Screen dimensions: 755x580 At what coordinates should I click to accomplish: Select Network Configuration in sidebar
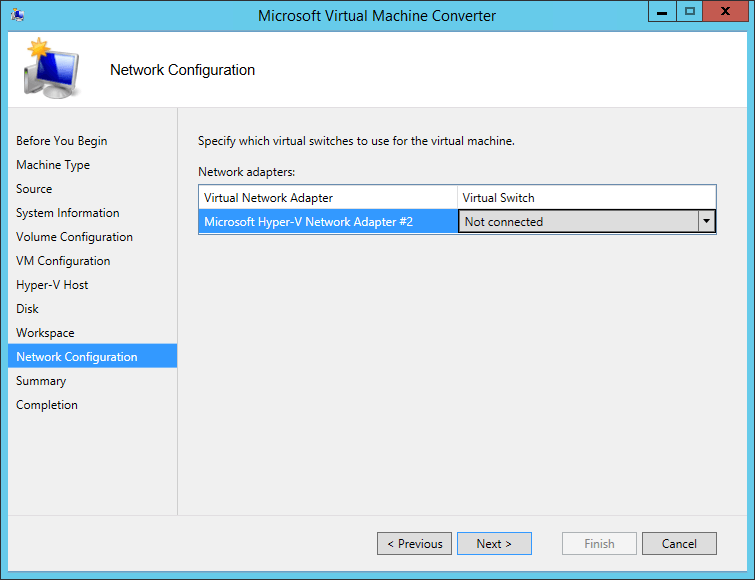pos(92,356)
